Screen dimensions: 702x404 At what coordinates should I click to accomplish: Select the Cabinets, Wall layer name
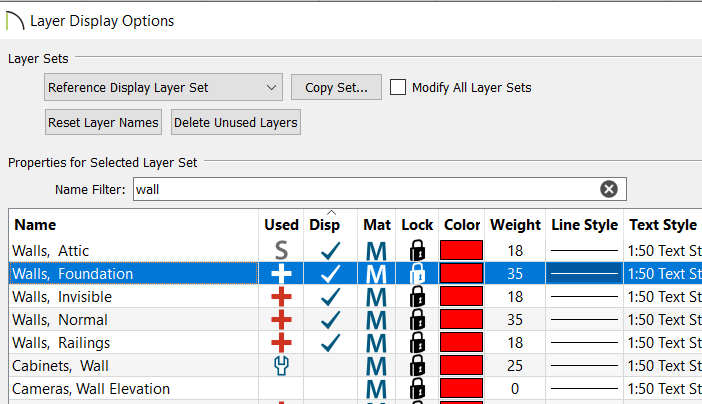click(60, 366)
